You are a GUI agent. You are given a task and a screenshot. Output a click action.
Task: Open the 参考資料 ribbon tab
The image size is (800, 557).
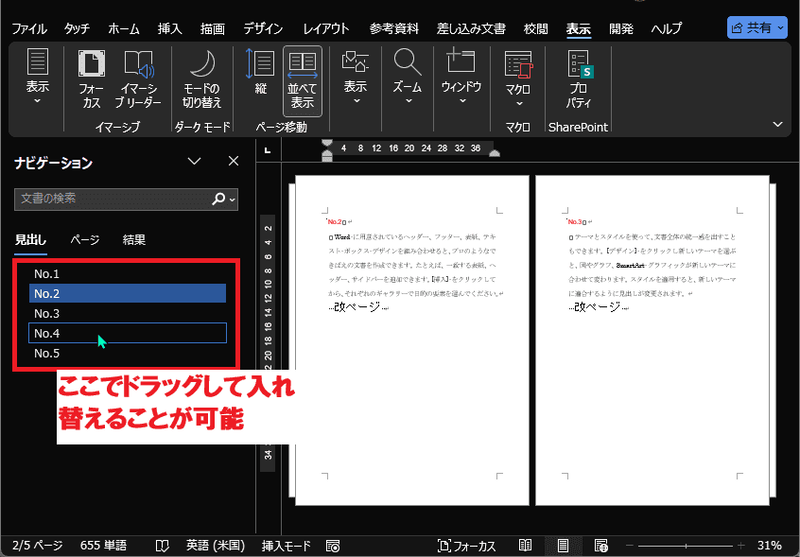[x=394, y=29]
